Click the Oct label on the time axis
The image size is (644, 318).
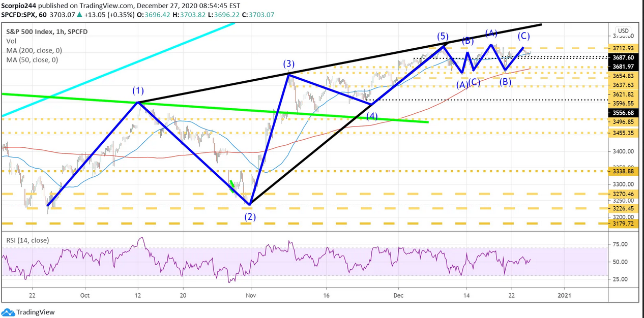coord(85,295)
